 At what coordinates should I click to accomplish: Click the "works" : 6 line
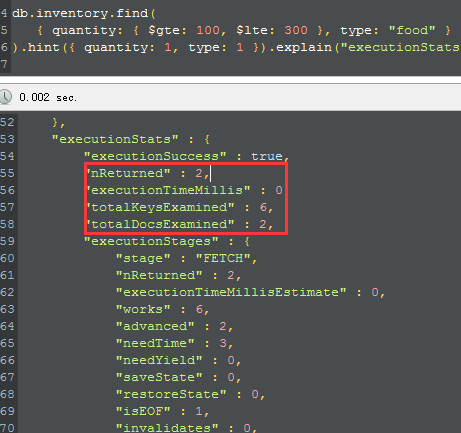[163, 309]
